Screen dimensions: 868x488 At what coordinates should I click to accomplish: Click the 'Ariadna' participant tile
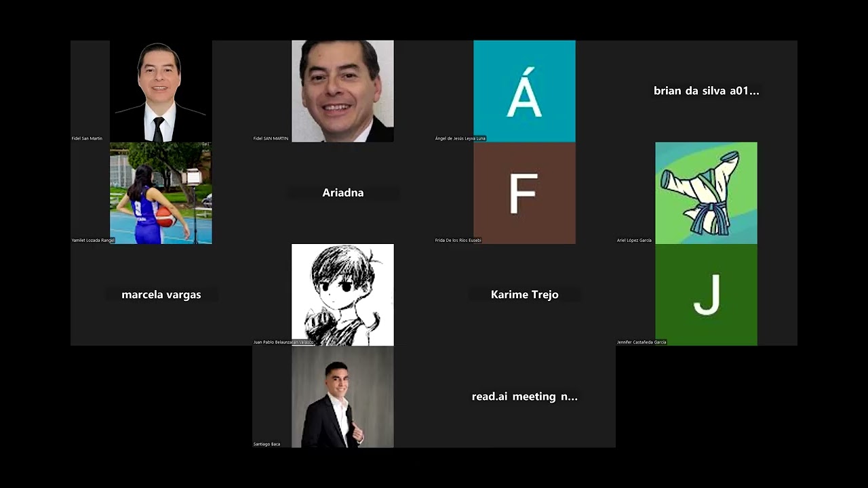coord(343,193)
